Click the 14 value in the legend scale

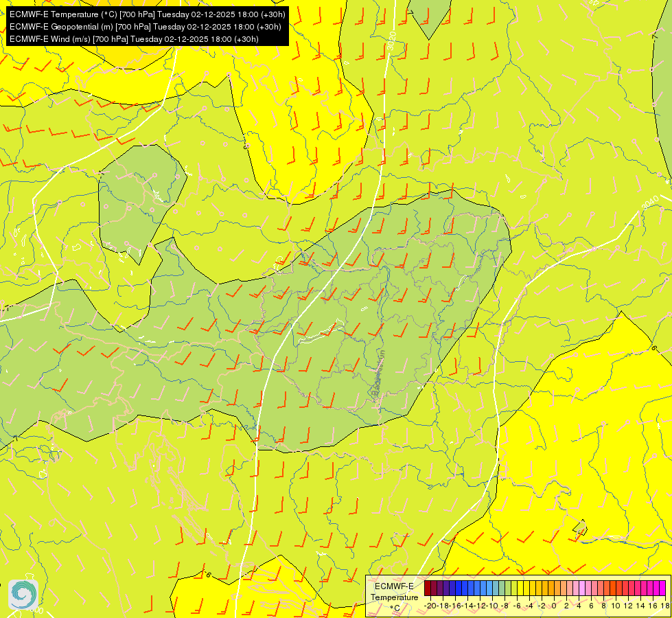click(x=640, y=606)
